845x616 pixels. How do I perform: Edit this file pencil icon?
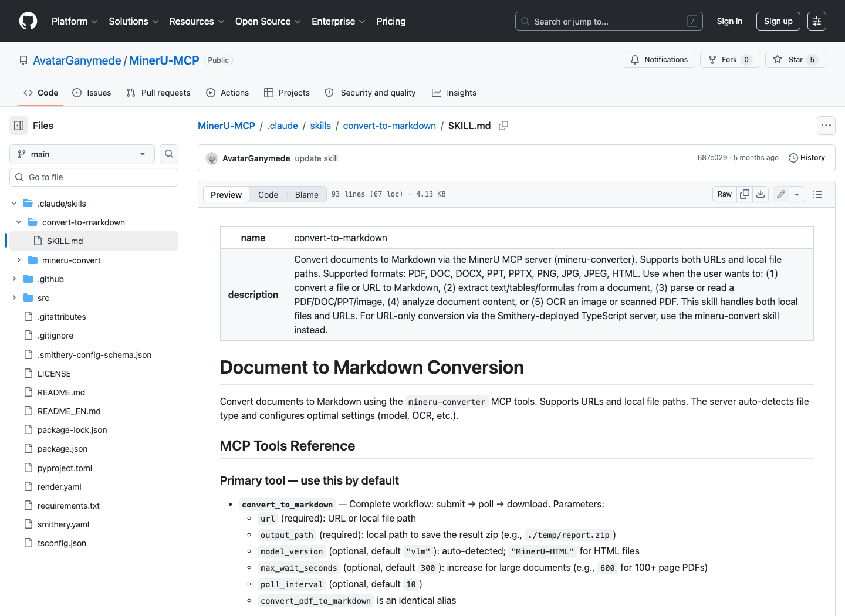[x=781, y=194]
